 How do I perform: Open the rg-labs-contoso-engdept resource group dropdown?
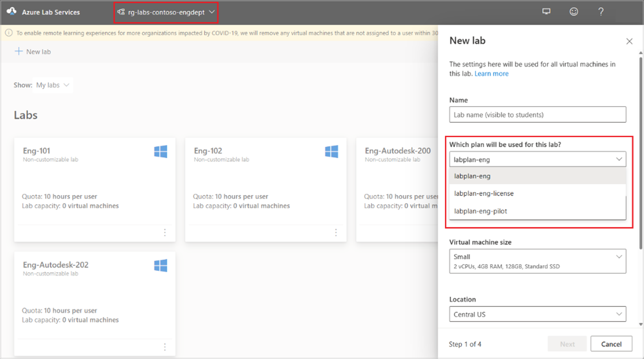(x=166, y=12)
